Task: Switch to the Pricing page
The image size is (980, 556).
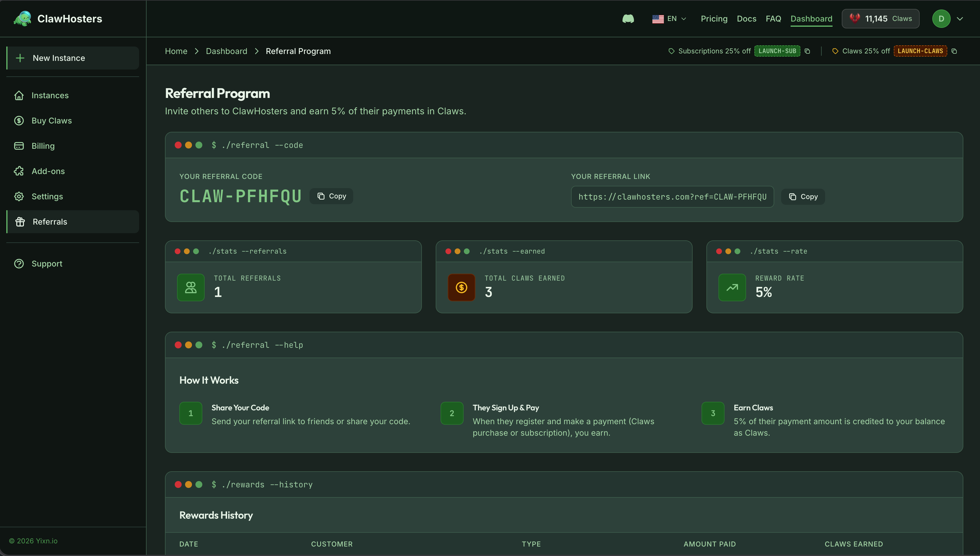Action: click(714, 18)
